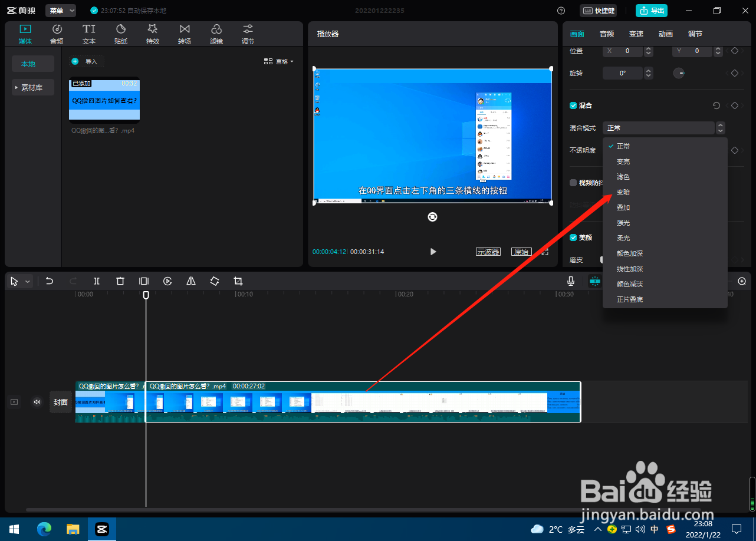This screenshot has height=541, width=756.
Task: Click the rotate handle icon below preview
Action: click(x=432, y=217)
